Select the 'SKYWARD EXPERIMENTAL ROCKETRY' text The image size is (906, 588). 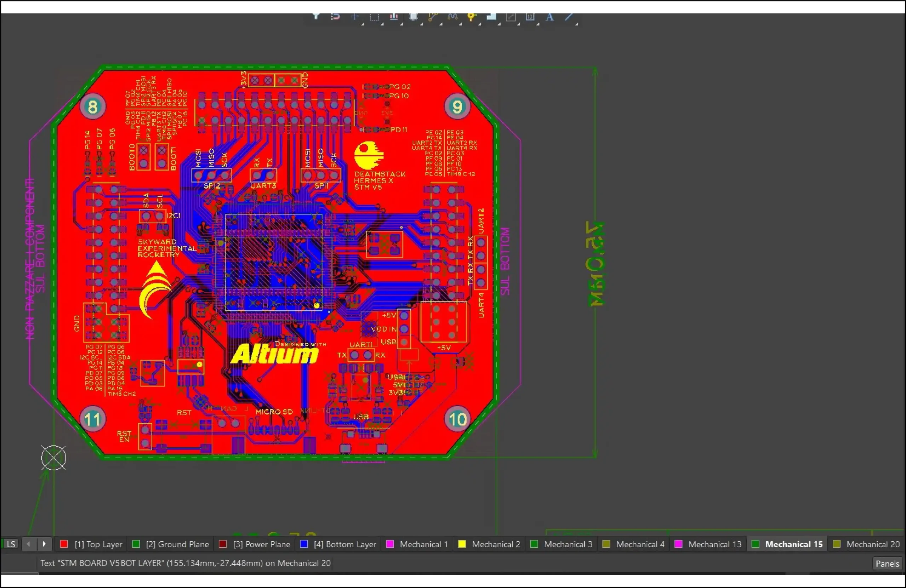click(167, 248)
